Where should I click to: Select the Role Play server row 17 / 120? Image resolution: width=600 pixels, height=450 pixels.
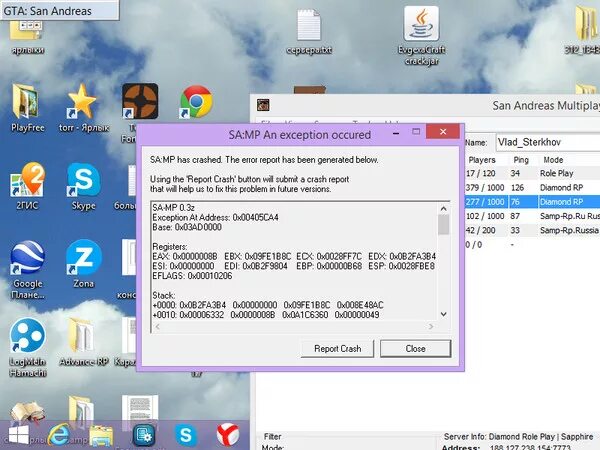(533, 173)
